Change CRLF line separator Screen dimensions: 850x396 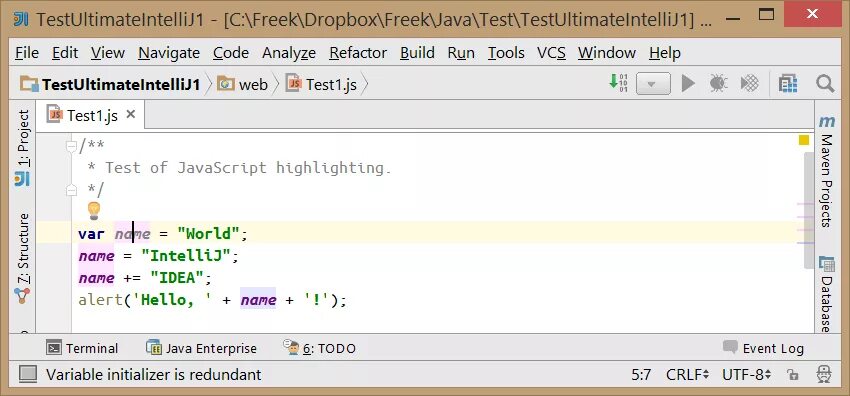point(687,375)
